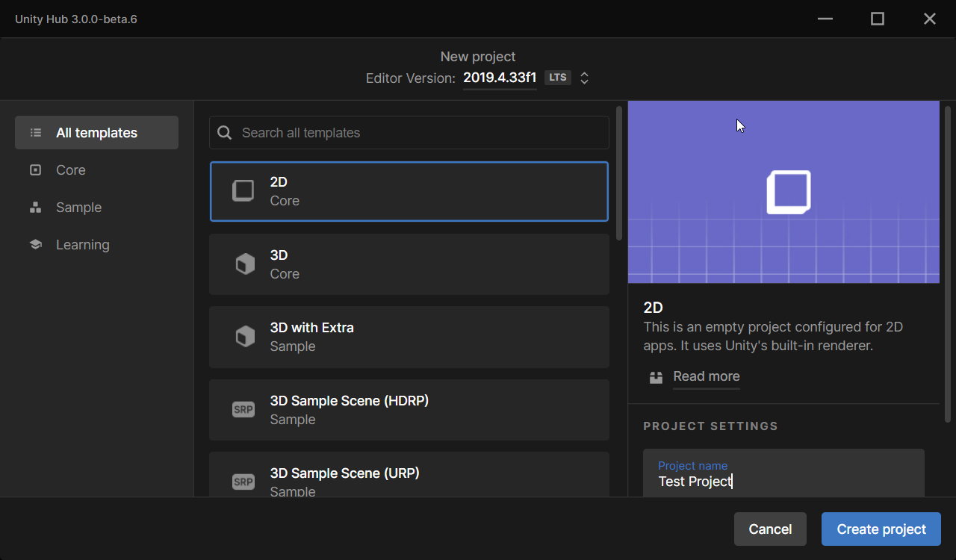
Task: Click the 2D description text in details
Action: [774, 337]
